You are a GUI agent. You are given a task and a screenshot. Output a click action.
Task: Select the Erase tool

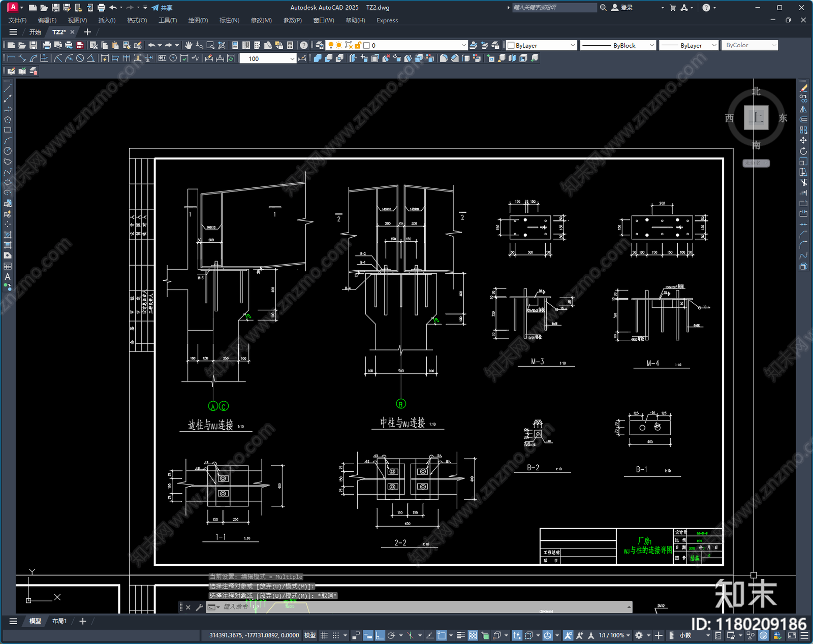pos(803,88)
